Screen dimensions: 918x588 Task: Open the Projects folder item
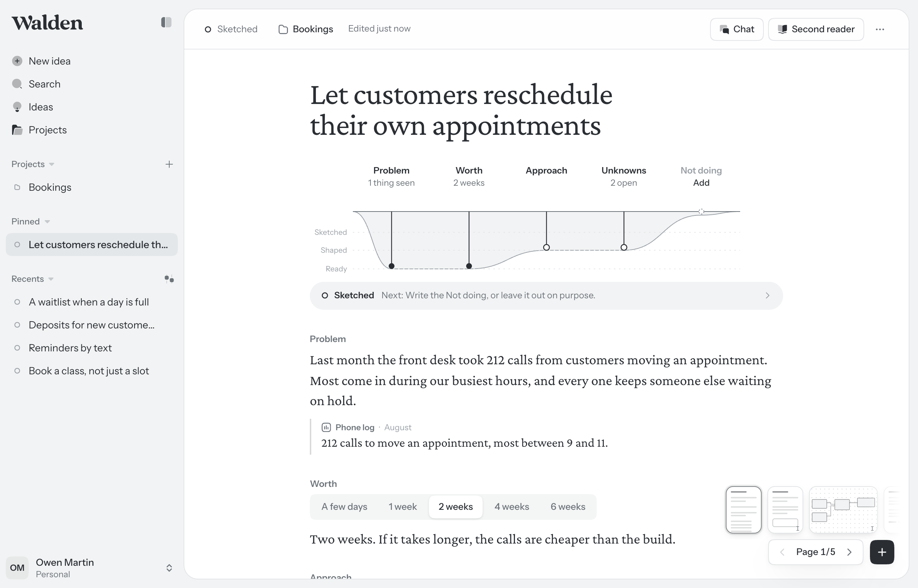pyautogui.click(x=92, y=130)
